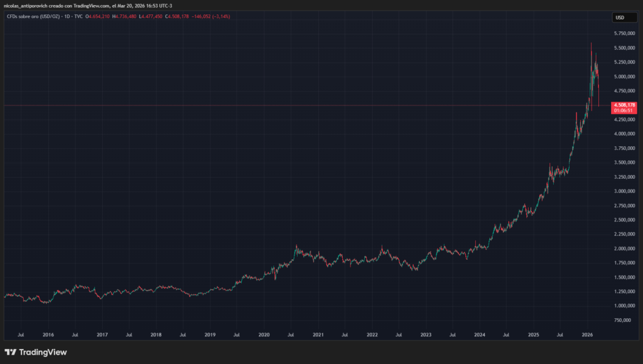The height and width of the screenshot is (364, 643).
Task: Click the 5,500,000 level on the price scale
Action: 624,48
